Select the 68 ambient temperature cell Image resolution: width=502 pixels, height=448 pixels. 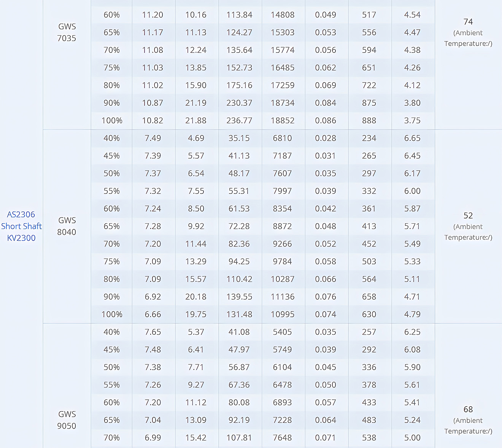click(x=468, y=419)
